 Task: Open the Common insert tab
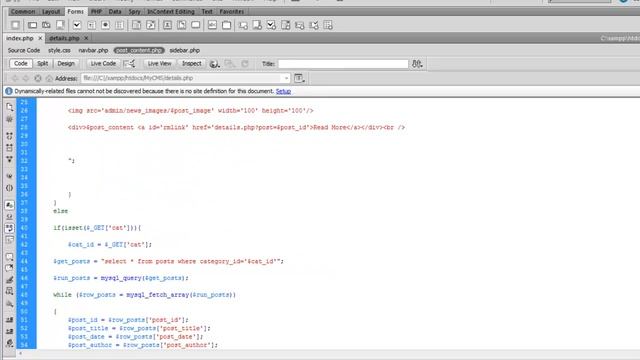pyautogui.click(x=23, y=11)
